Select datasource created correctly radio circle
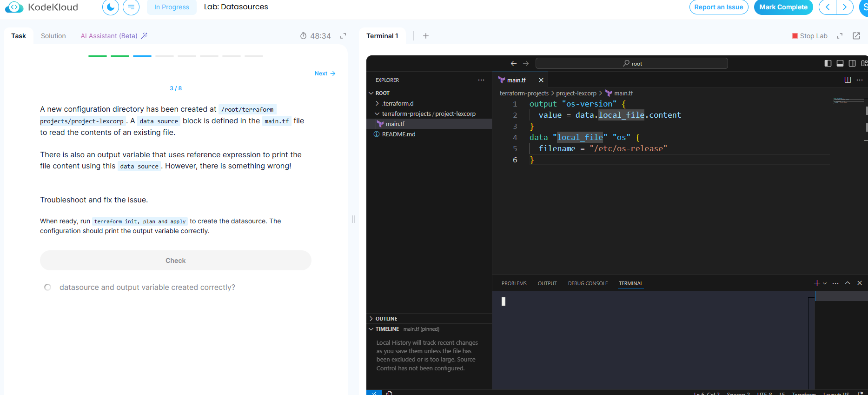Screen dimensions: 868x395 click(x=47, y=288)
